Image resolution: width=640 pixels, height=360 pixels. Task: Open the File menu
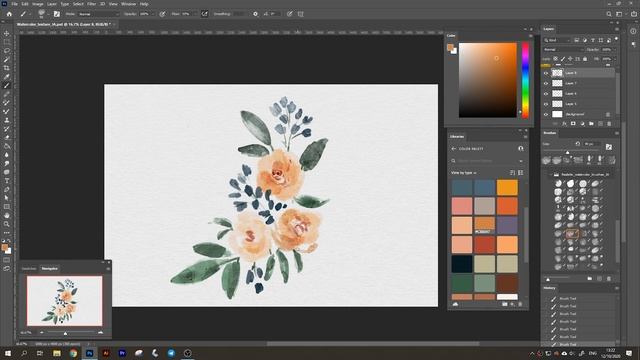tap(14, 4)
